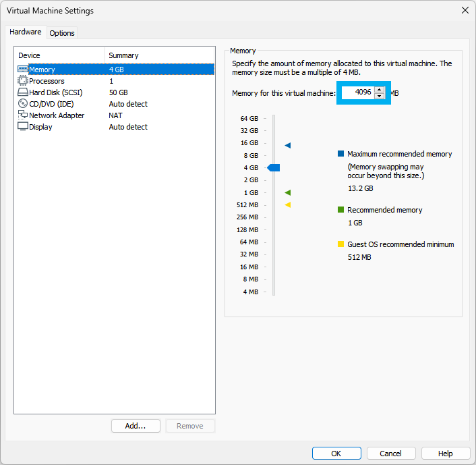Click the 32 MB scale label
Image resolution: width=476 pixels, height=465 pixels.
pyautogui.click(x=249, y=254)
